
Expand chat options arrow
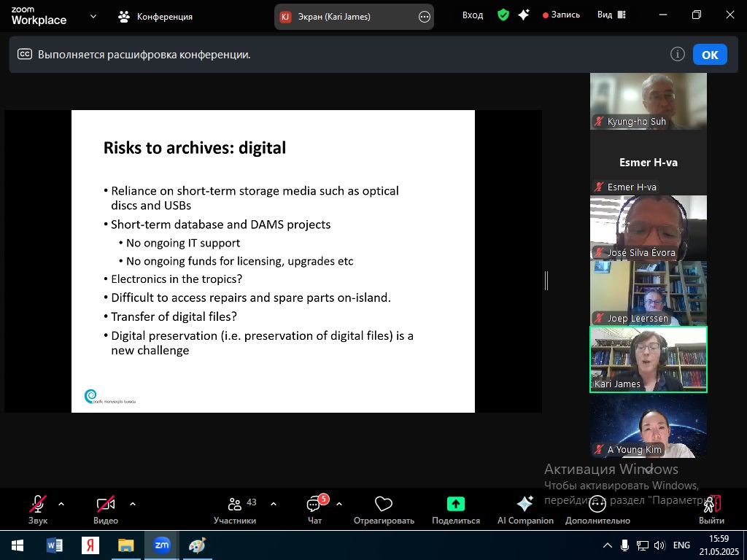pos(338,504)
